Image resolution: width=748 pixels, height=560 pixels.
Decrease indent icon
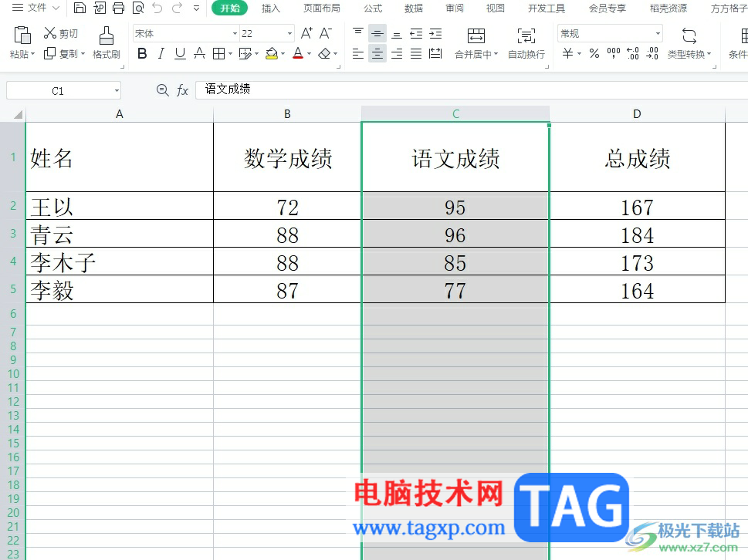pyautogui.click(x=416, y=33)
